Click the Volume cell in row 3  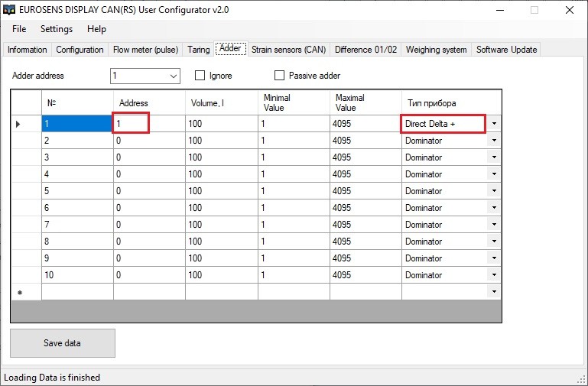[220, 157]
